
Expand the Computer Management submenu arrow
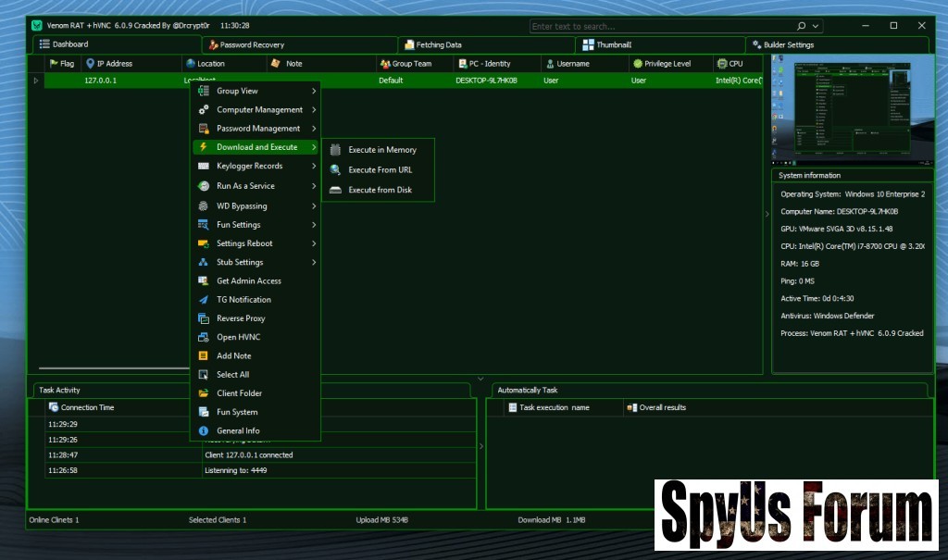[x=314, y=110]
